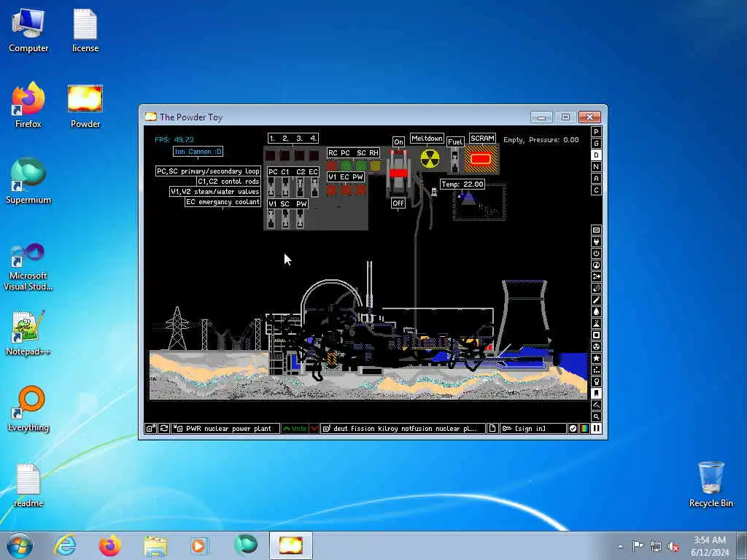
Task: Click the green Vote up button
Action: click(295, 428)
